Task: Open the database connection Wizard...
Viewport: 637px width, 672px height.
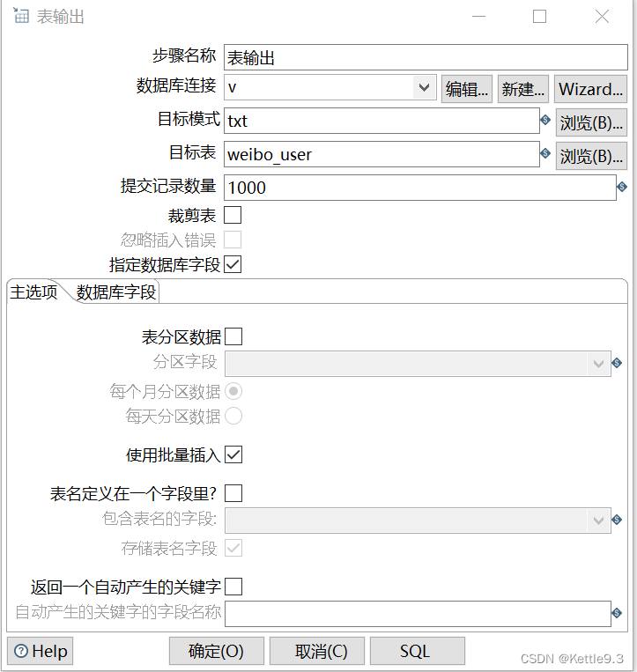Action: [x=590, y=89]
